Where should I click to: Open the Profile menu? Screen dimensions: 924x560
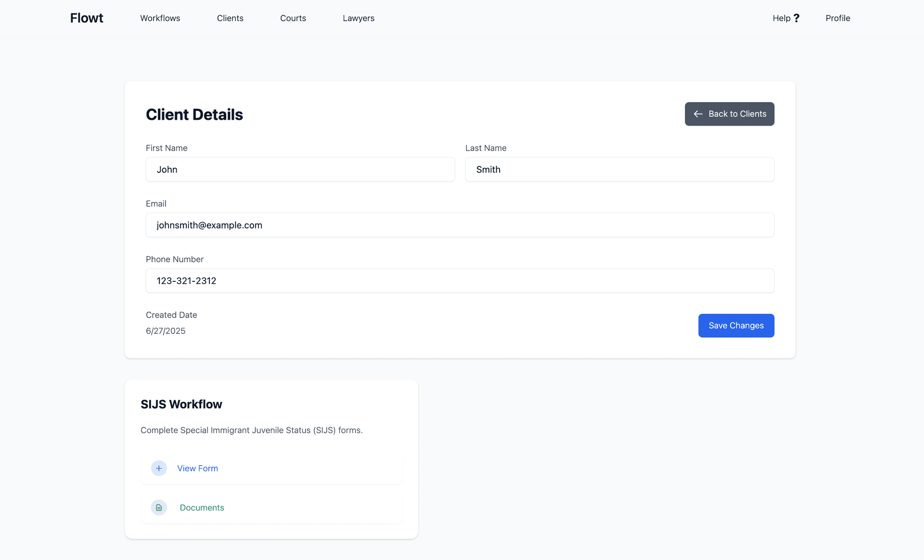pyautogui.click(x=837, y=18)
